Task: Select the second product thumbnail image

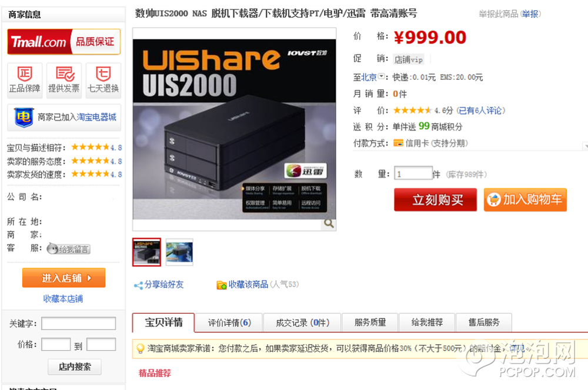Action: pyautogui.click(x=179, y=252)
